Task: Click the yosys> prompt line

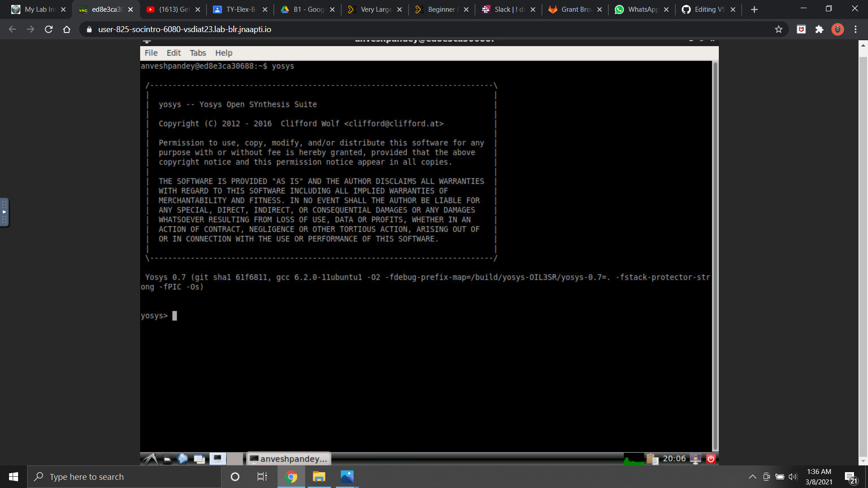Action: (x=159, y=316)
